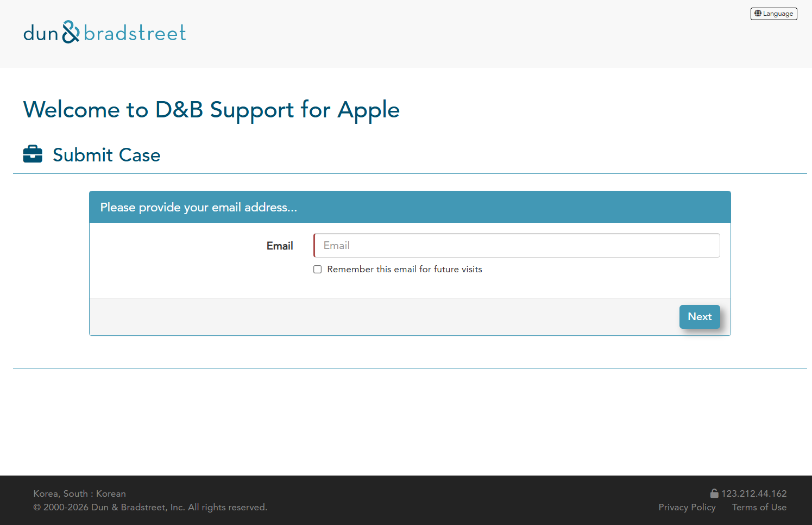Click the Dun & Bradstreet logo

(105, 33)
